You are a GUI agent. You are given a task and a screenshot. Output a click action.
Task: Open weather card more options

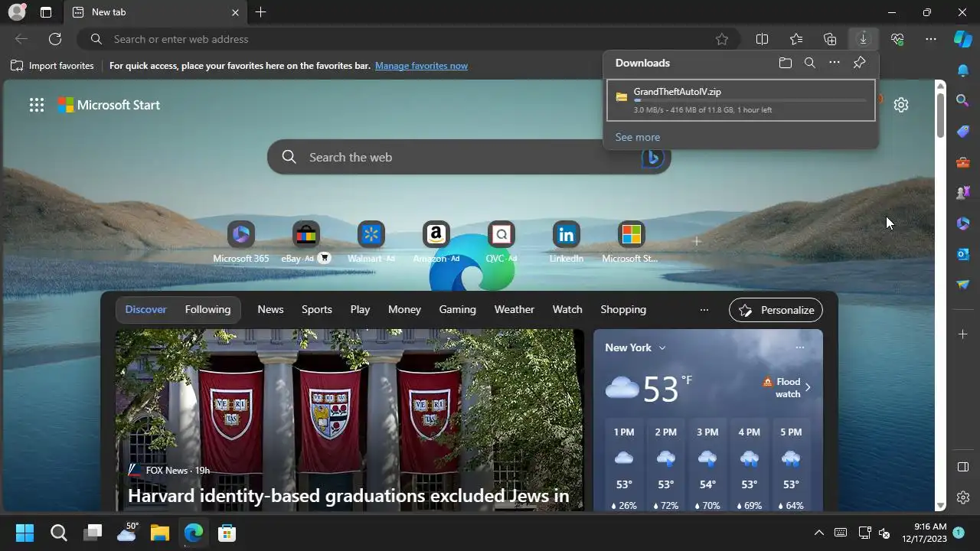pos(799,347)
